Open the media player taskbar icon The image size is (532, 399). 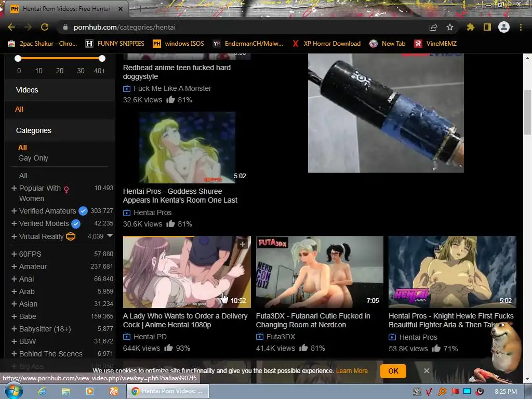[x=89, y=391]
